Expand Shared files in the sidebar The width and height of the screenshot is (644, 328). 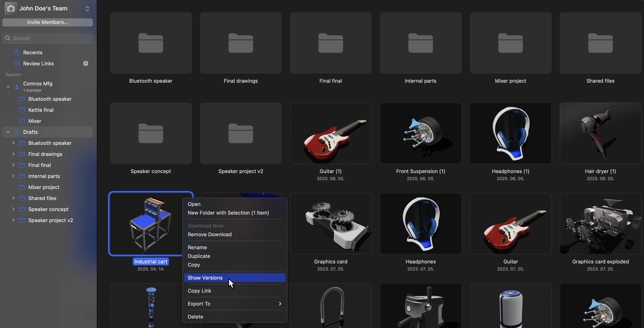click(14, 198)
